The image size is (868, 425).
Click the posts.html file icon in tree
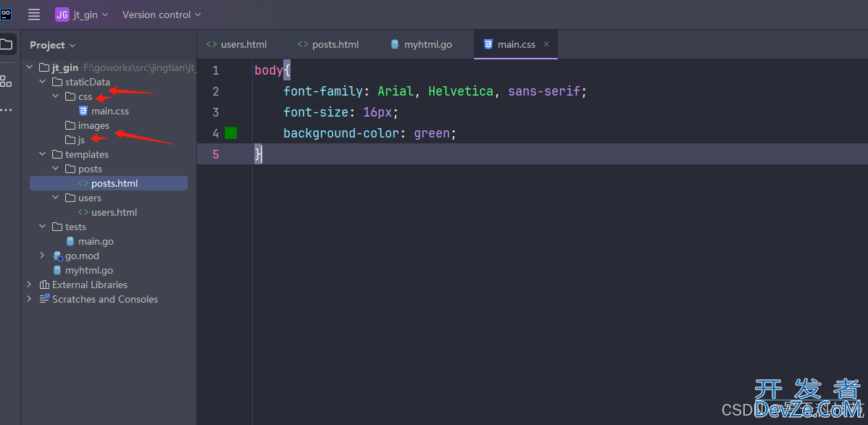pyautogui.click(x=83, y=183)
